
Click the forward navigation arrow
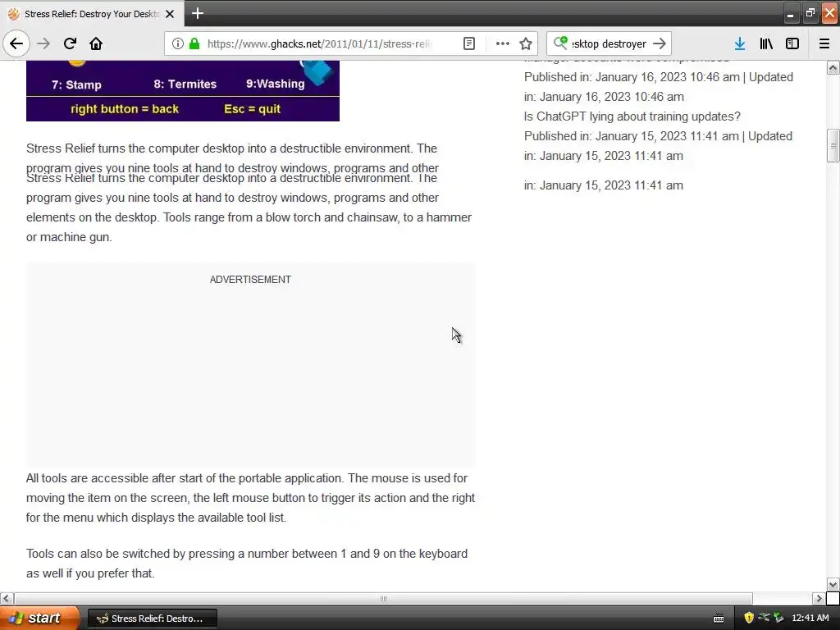pos(43,43)
